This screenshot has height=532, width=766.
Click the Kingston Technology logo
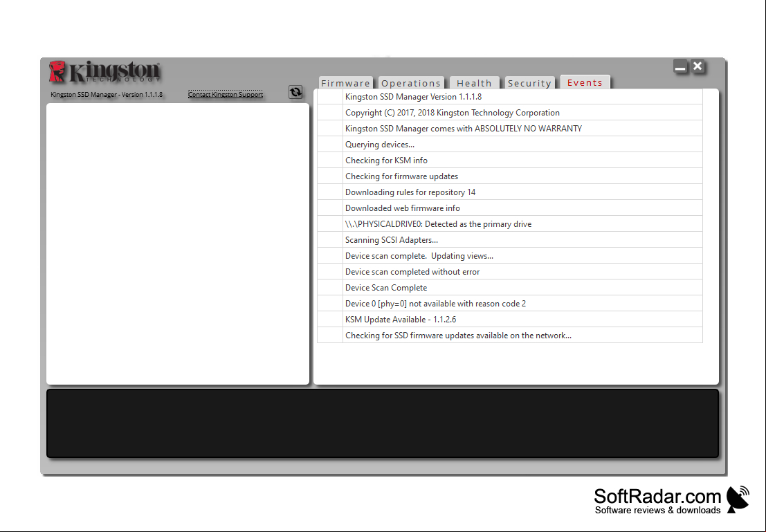pos(104,71)
